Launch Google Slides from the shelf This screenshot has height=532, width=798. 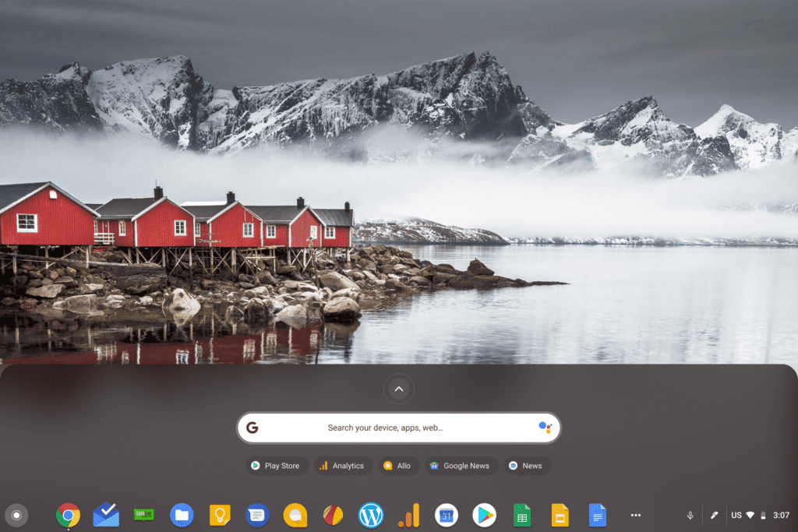pyautogui.click(x=560, y=515)
